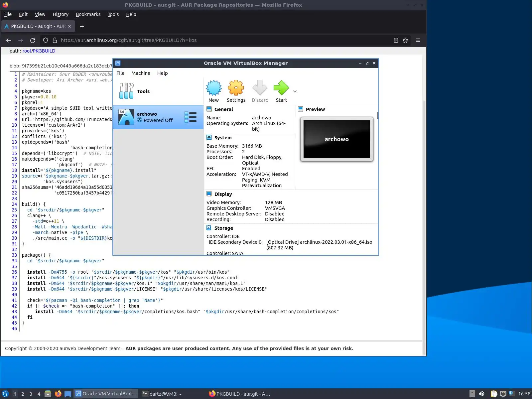Launch file manager from the taskbar
Image resolution: width=532 pixels, height=399 pixels.
point(48,394)
